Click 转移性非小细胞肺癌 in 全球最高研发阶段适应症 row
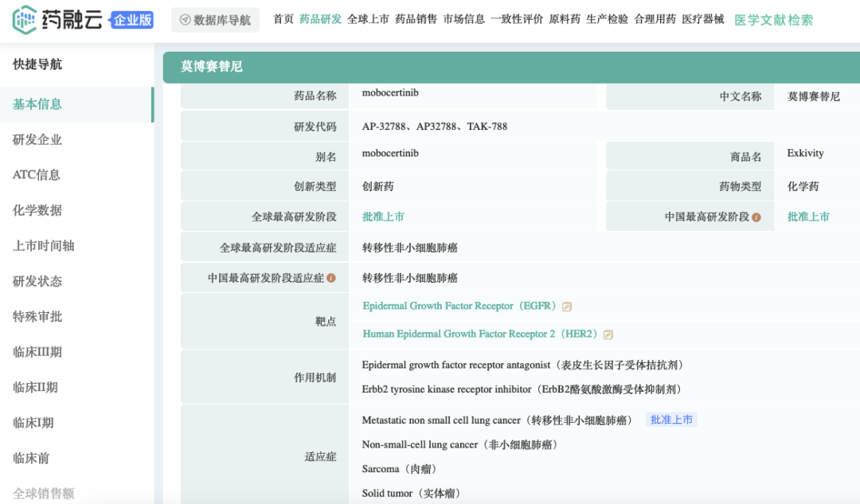 click(x=410, y=248)
